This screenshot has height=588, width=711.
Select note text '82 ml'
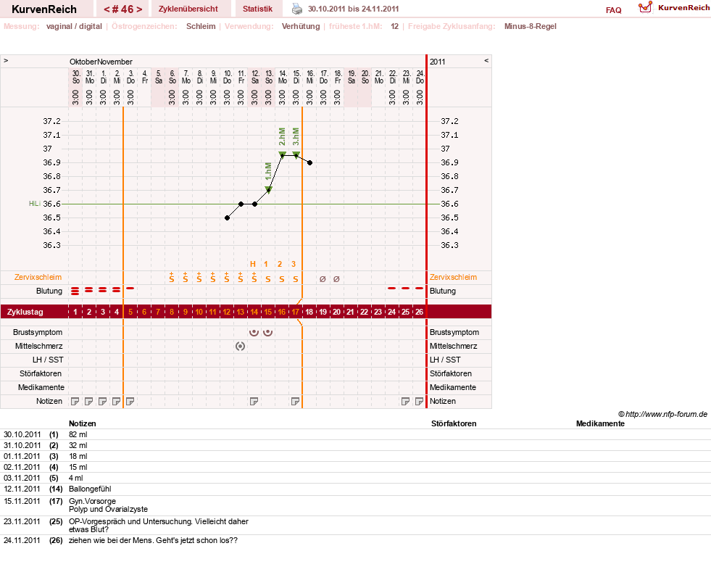(x=78, y=434)
